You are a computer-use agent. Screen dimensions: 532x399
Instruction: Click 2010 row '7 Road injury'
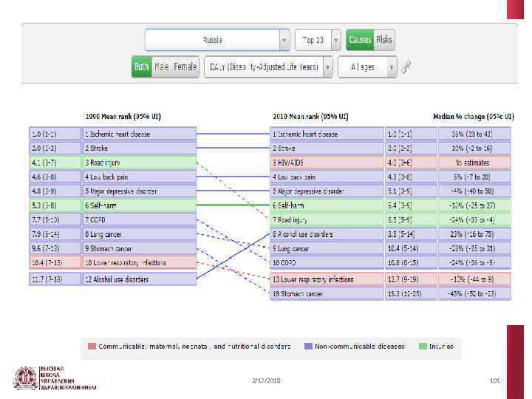pos(327,220)
